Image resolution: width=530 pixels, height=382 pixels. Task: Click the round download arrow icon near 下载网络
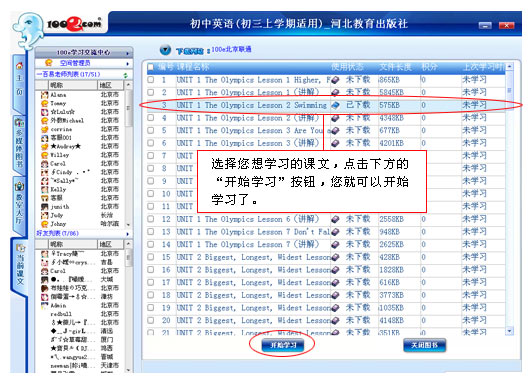[165, 50]
